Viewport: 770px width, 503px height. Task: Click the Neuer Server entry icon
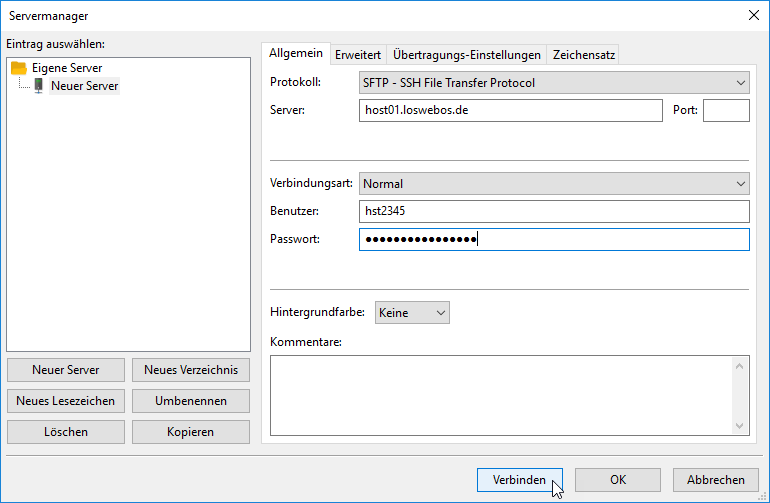coord(39,86)
